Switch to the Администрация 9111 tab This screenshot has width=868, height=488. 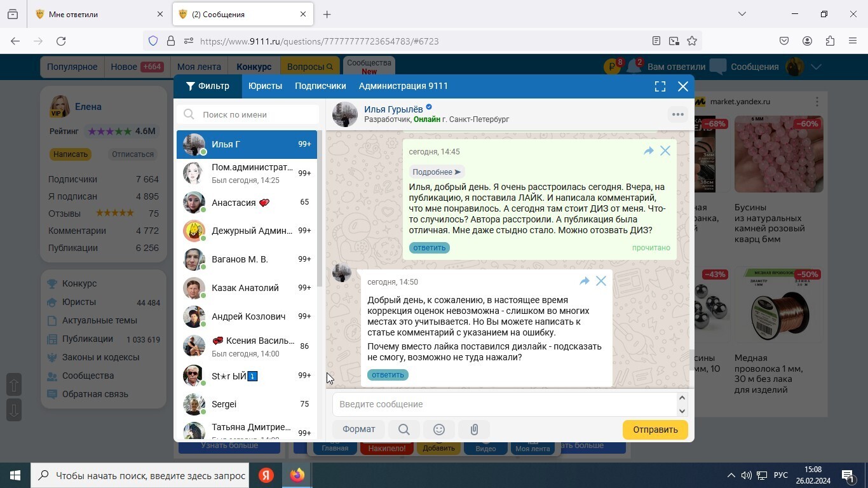(403, 86)
